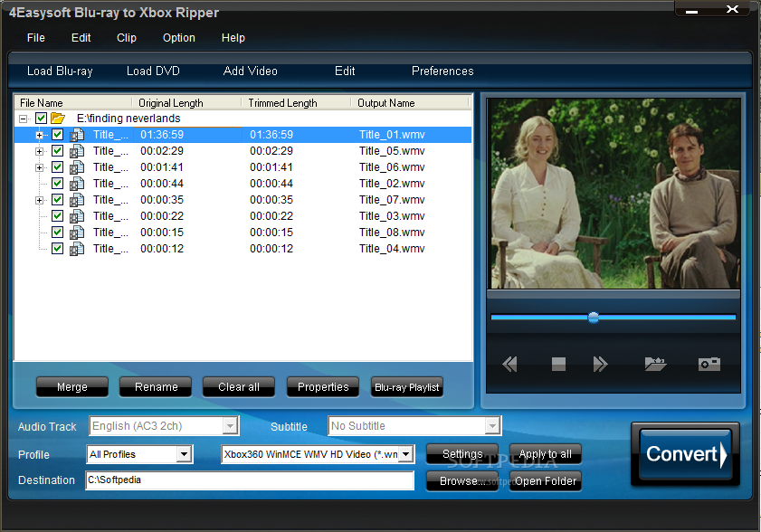Take a snapshot with camera icon
The image size is (761, 532).
coord(709,364)
